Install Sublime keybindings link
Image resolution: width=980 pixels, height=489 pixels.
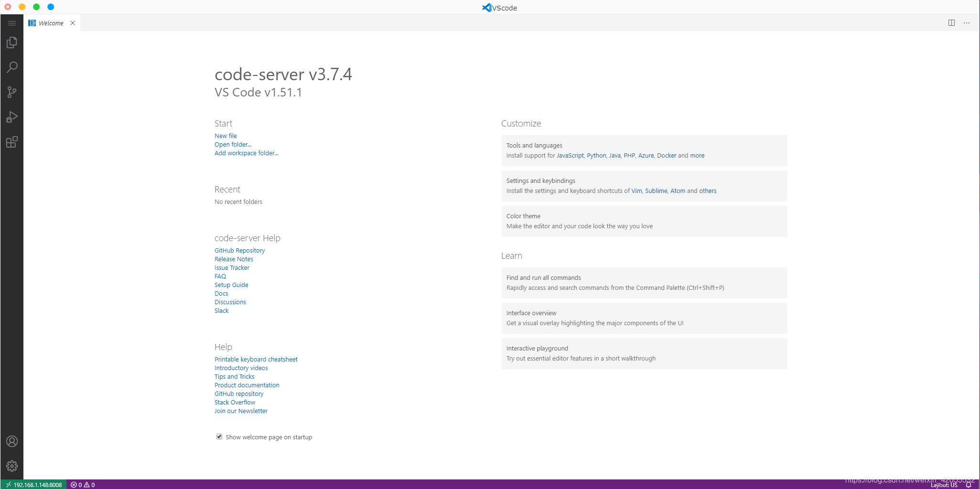[656, 191]
